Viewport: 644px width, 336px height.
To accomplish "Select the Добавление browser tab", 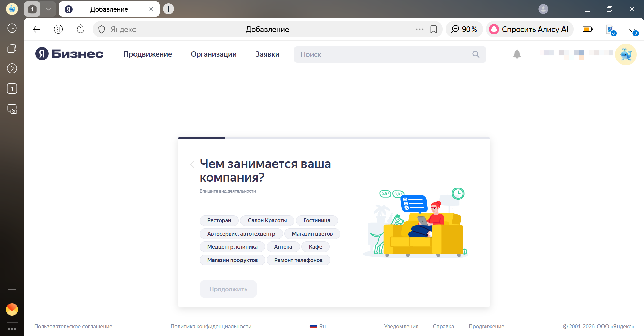I will click(x=109, y=9).
